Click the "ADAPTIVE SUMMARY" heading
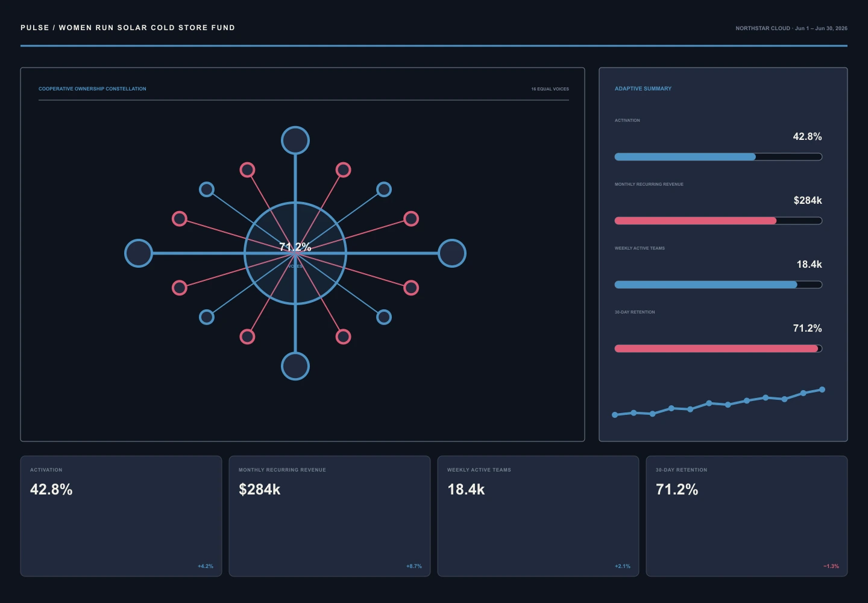Screen dimensions: 868x603 (x=643, y=89)
